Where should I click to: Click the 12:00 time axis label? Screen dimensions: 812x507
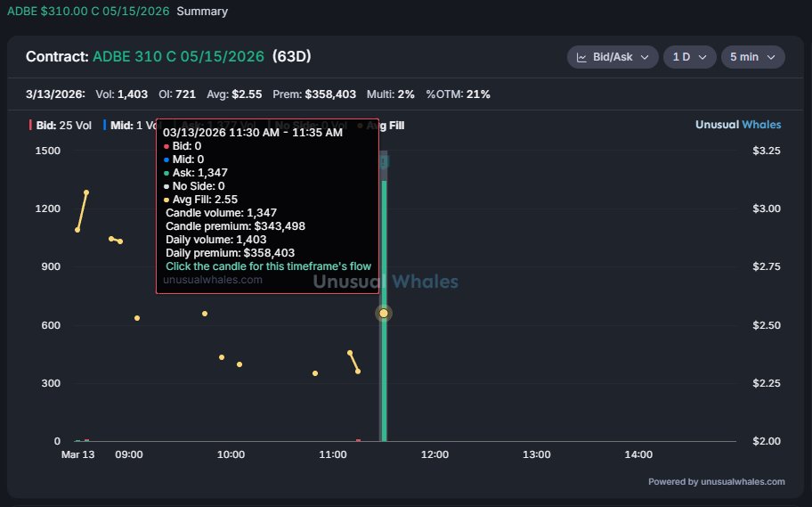434,454
